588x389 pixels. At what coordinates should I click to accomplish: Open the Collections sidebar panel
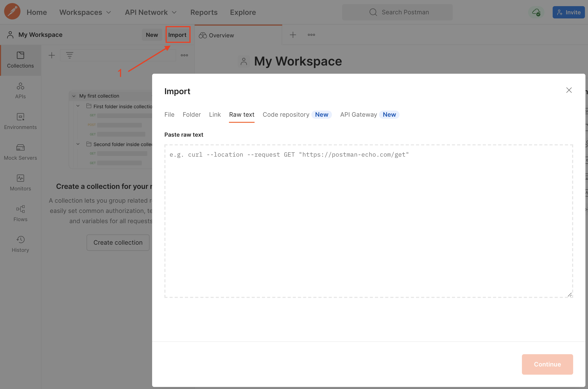click(20, 60)
